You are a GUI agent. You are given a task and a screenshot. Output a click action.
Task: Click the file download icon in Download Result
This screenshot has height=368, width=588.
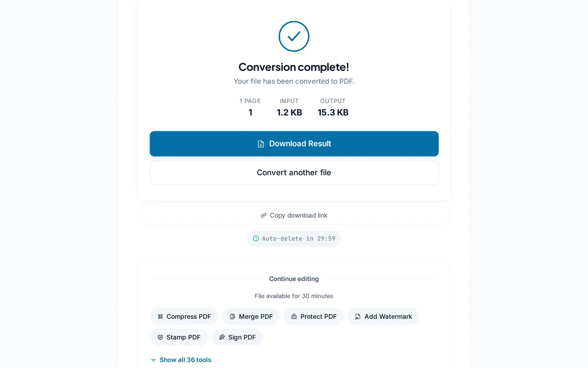pyautogui.click(x=261, y=144)
